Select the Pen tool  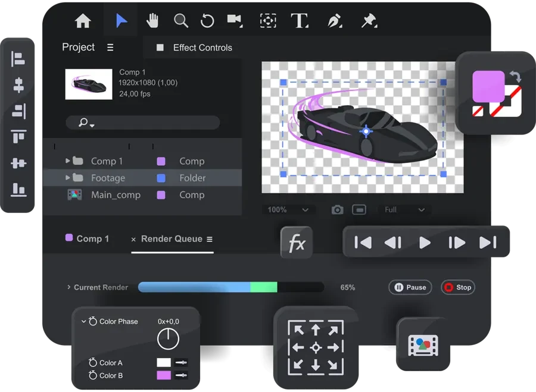[335, 21]
